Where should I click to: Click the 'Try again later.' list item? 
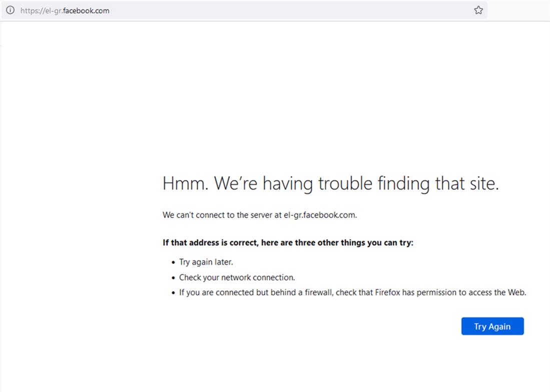coord(206,262)
